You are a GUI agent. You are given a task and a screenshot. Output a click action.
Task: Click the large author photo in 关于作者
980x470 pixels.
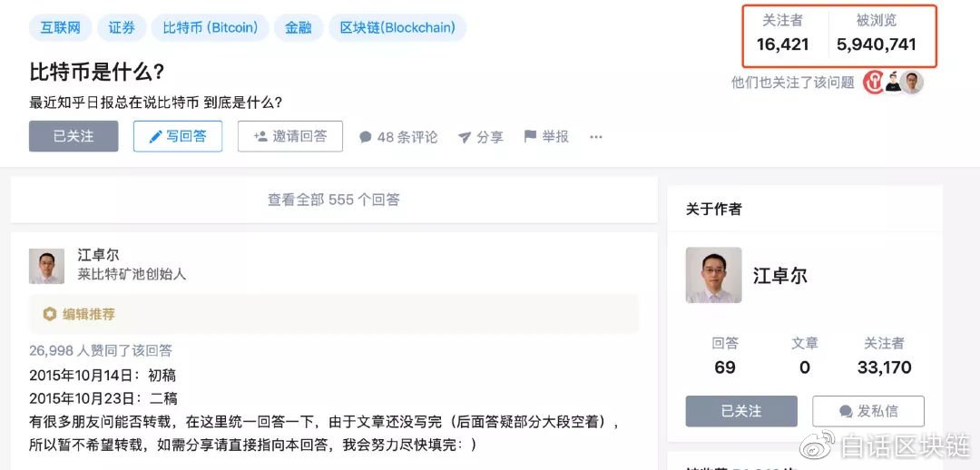(x=714, y=275)
